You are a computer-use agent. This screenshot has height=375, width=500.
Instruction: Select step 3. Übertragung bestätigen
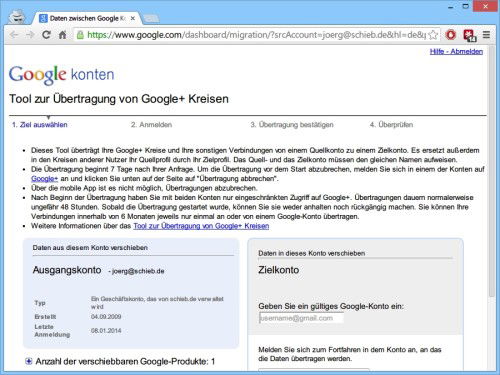(x=292, y=125)
